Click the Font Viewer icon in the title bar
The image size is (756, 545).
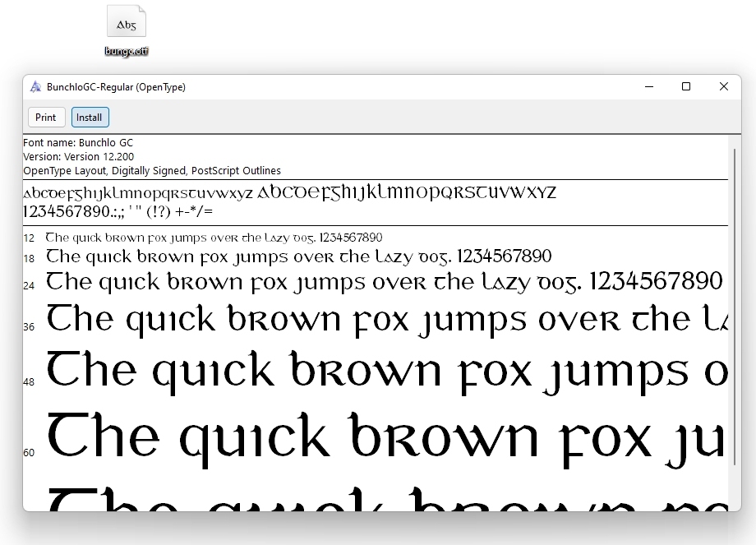pyautogui.click(x=35, y=86)
